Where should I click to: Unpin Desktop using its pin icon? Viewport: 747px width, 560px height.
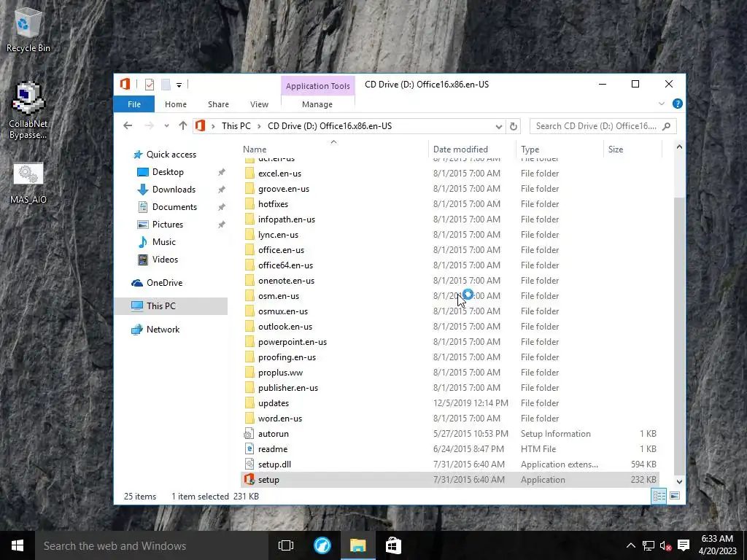222,172
